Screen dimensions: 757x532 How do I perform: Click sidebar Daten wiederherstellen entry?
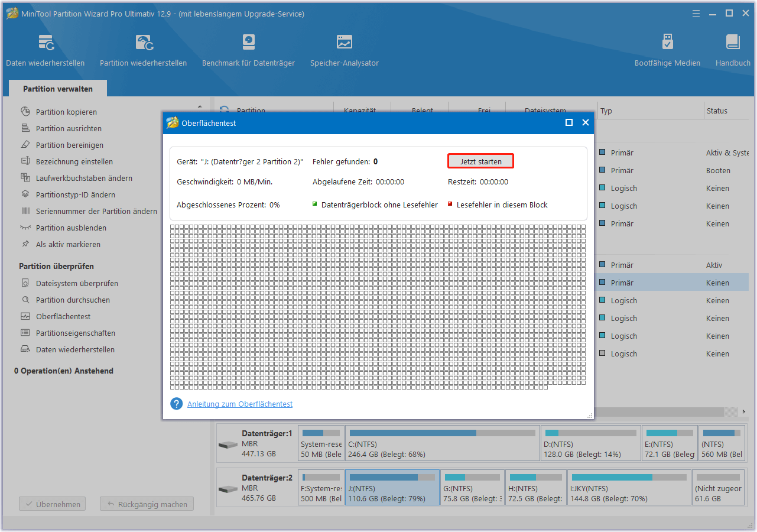coord(75,349)
